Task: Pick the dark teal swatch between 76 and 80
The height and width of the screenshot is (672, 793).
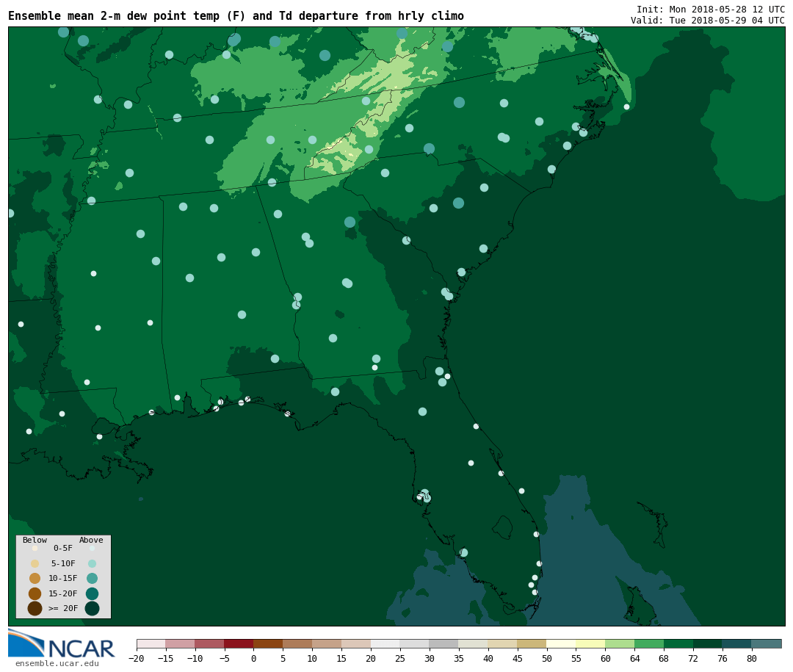Action: point(737,643)
